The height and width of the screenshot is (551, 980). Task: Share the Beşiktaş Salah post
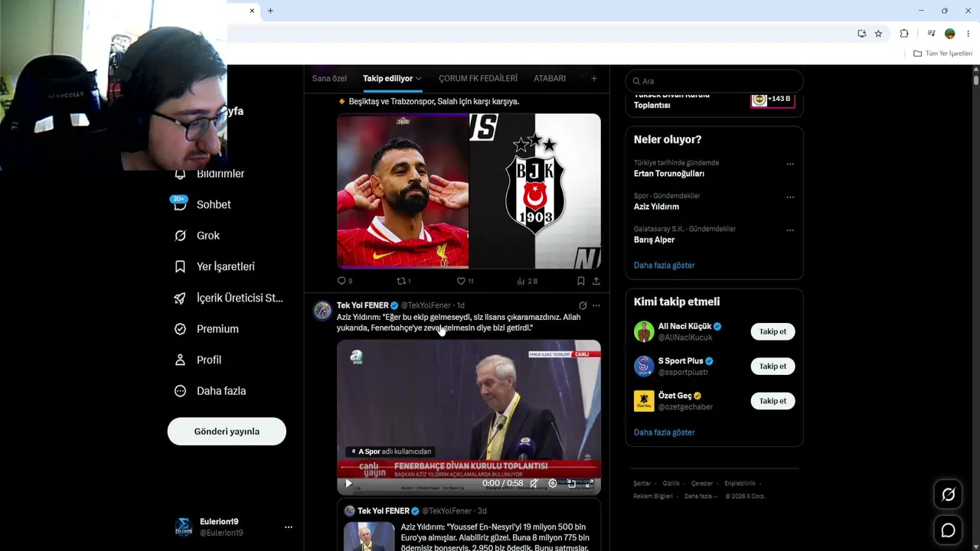click(x=596, y=281)
